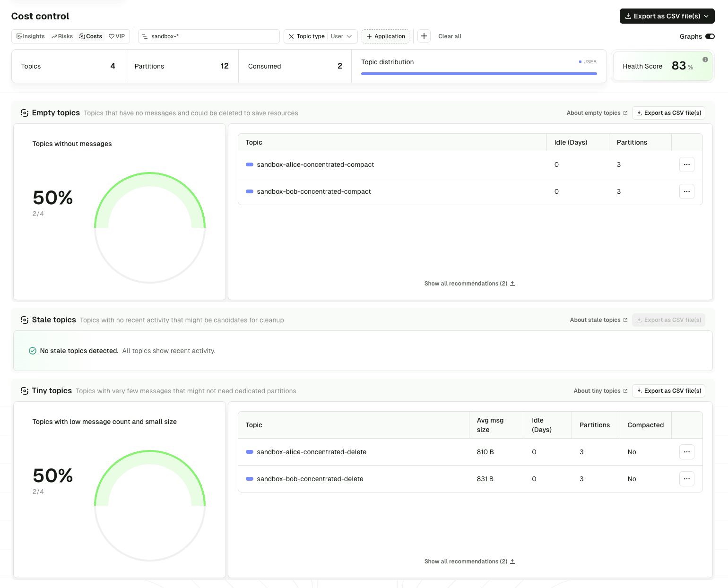
Task: Click the Empty topics section icon
Action: 24,112
